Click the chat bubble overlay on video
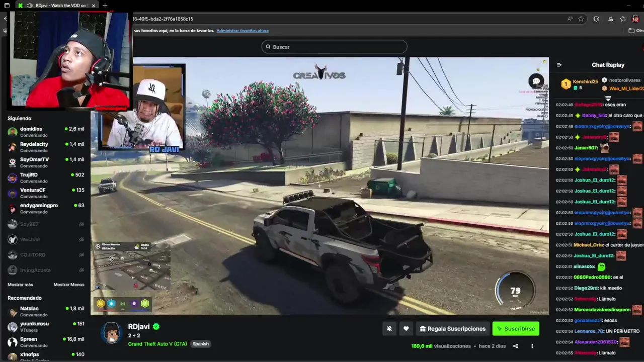Image resolution: width=644 pixels, height=362 pixels. [536, 81]
